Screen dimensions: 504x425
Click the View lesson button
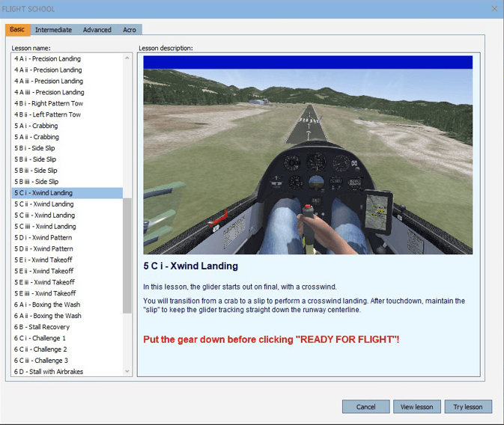416,407
